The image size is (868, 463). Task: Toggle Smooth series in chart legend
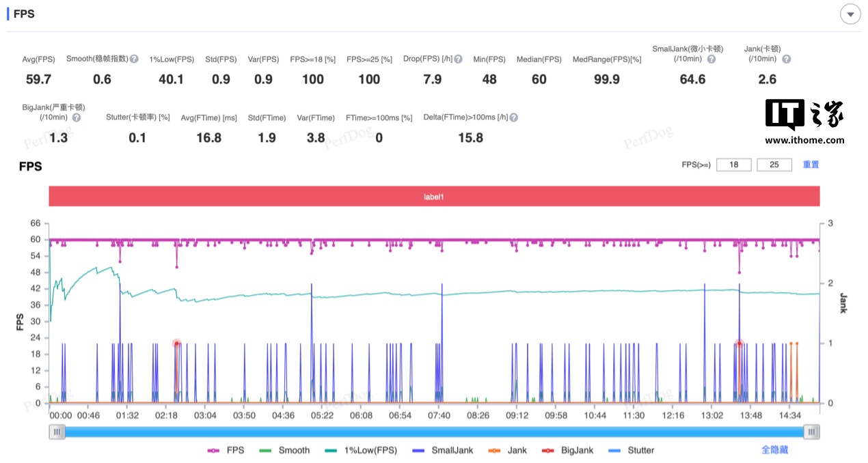(285, 450)
